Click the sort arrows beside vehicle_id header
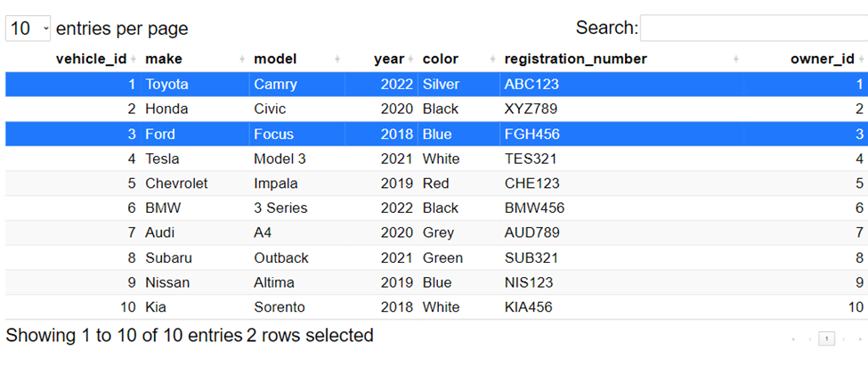The height and width of the screenshot is (367, 868). point(134,59)
